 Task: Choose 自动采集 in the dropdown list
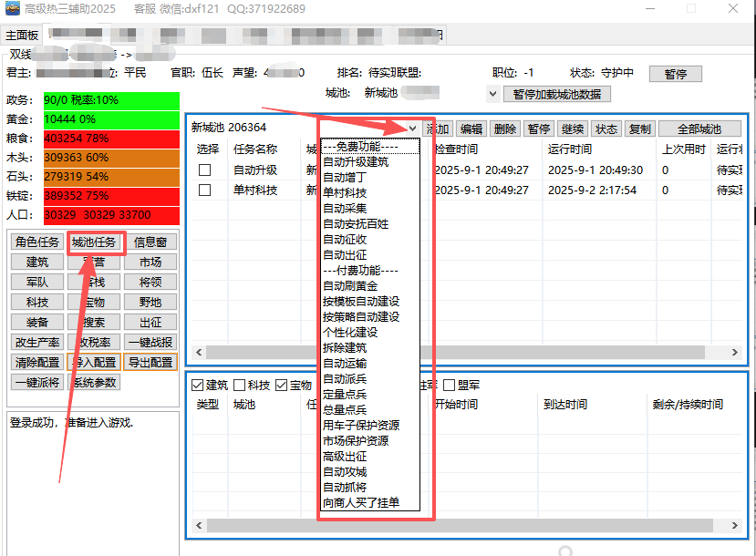click(x=343, y=209)
